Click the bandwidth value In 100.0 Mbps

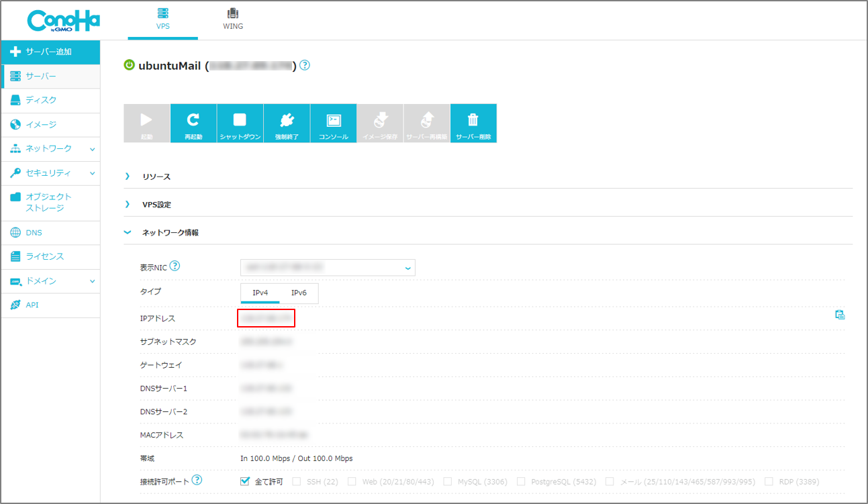296,458
